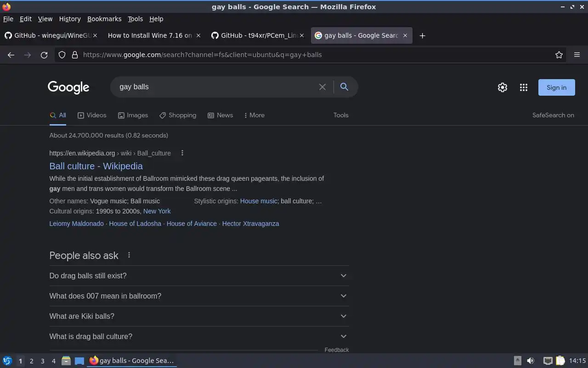Open the File menu
This screenshot has width=588, height=368.
click(x=8, y=19)
